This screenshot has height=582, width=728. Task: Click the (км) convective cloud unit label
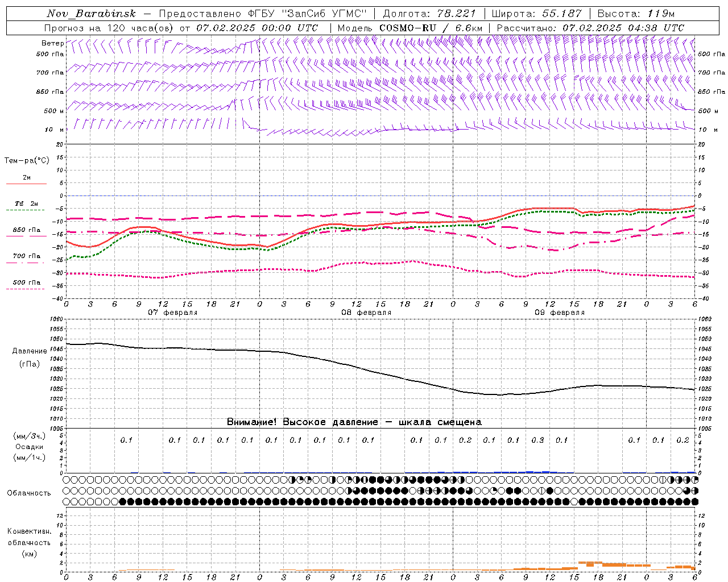(x=29, y=554)
